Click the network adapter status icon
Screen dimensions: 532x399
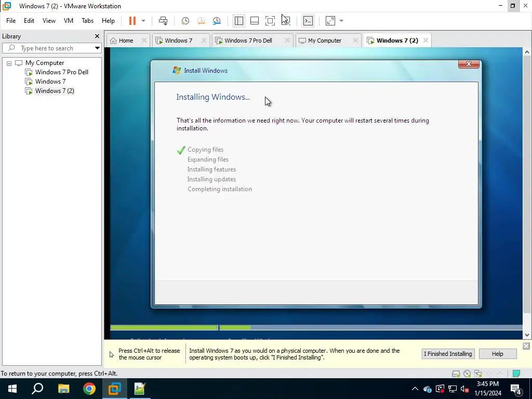[478, 374]
